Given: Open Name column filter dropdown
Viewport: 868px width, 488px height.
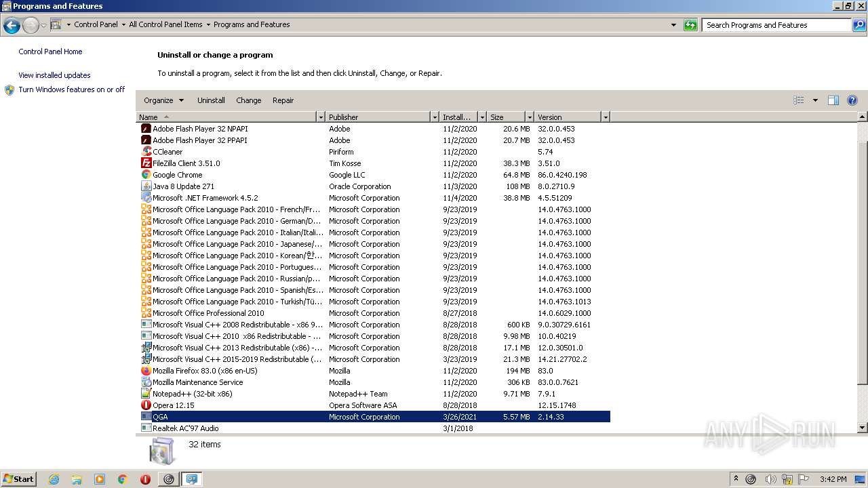Looking at the screenshot, I should (321, 117).
